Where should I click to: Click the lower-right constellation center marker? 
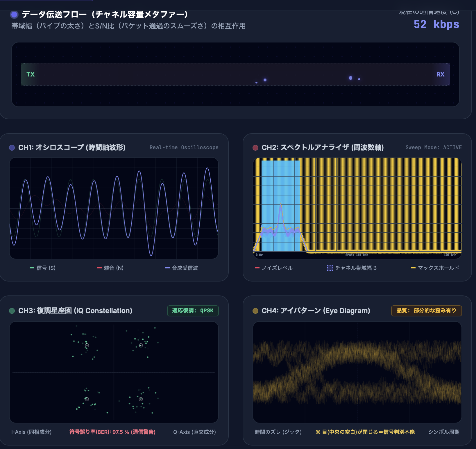(141, 399)
